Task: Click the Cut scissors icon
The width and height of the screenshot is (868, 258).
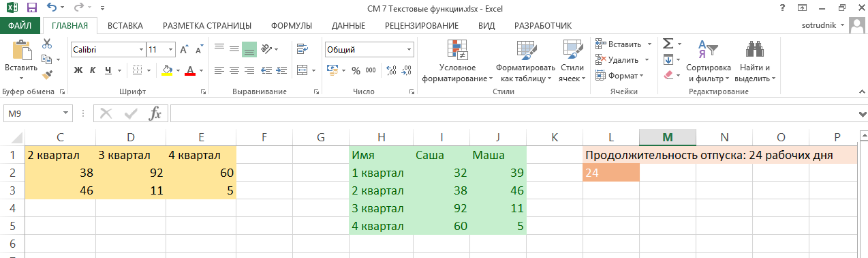Action: 47,44
